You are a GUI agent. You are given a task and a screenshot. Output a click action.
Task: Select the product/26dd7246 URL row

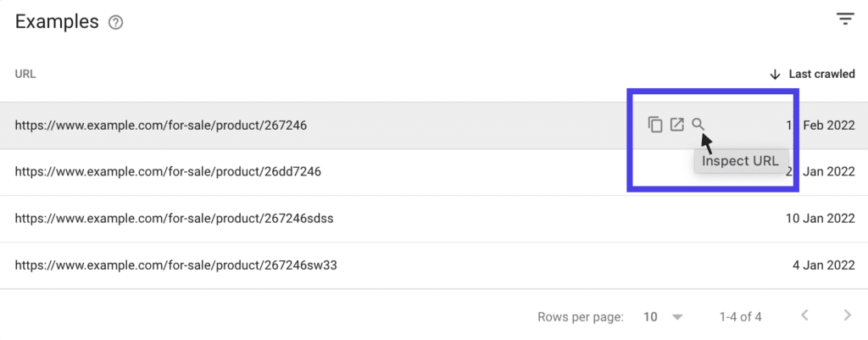[x=168, y=172]
